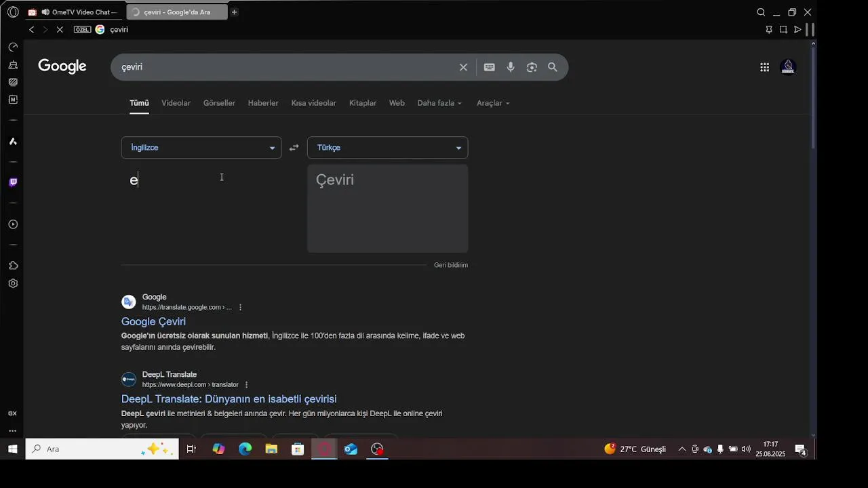Switch to the Görseller tab
Image resolution: width=868 pixels, height=488 pixels.
(219, 103)
